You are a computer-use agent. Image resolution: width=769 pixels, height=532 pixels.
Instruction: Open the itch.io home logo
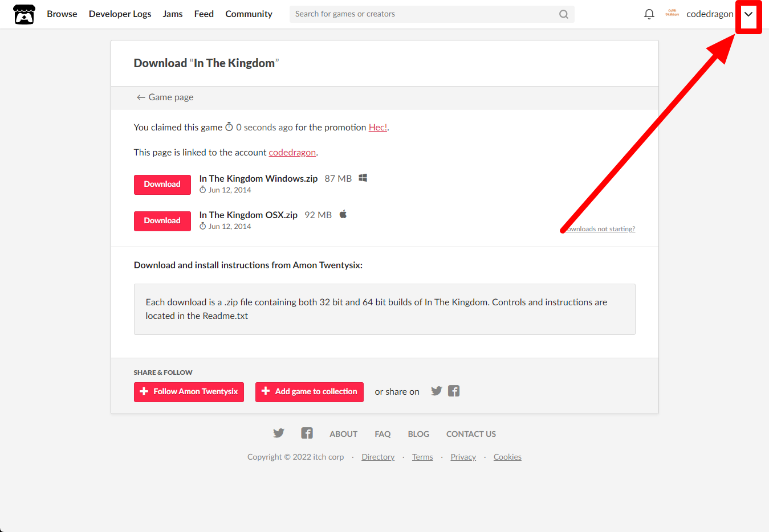pos(24,14)
